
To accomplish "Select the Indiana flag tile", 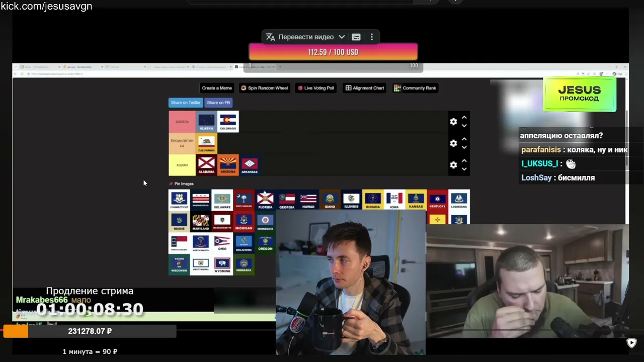I will (373, 200).
